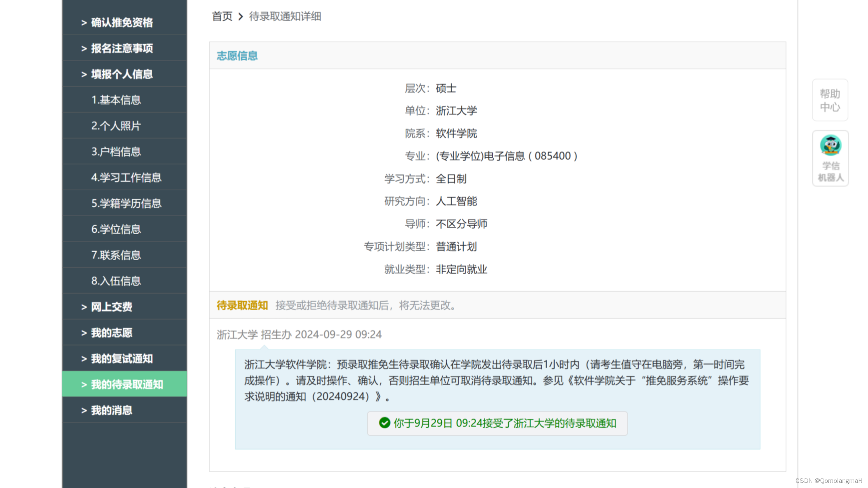The height and width of the screenshot is (488, 868).
Task: Click the warning text 接受或拒绝待录取通知后，将无法更改
Action: [366, 305]
